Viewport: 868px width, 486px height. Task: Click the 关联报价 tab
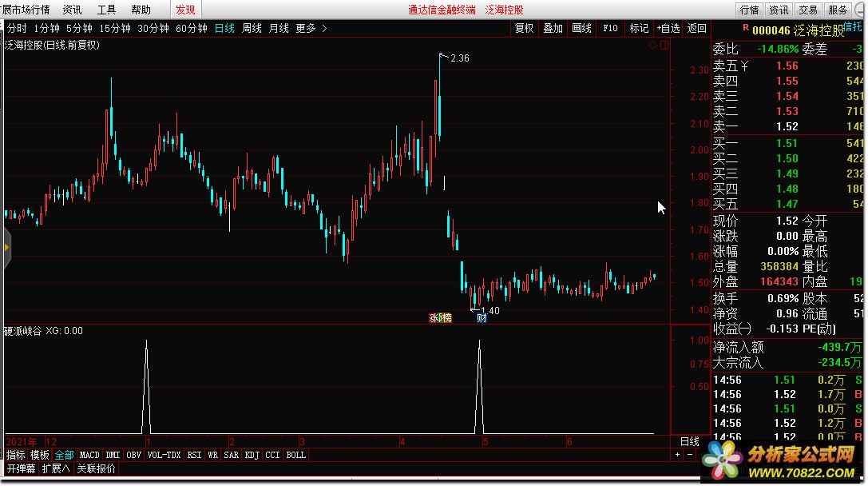[x=97, y=469]
